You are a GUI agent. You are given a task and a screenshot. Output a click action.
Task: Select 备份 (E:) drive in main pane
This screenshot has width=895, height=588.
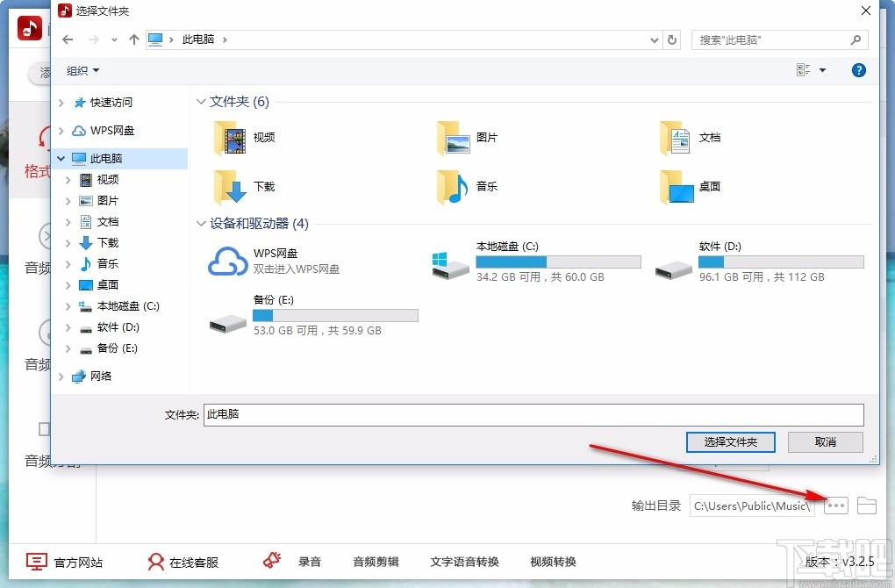coord(314,314)
